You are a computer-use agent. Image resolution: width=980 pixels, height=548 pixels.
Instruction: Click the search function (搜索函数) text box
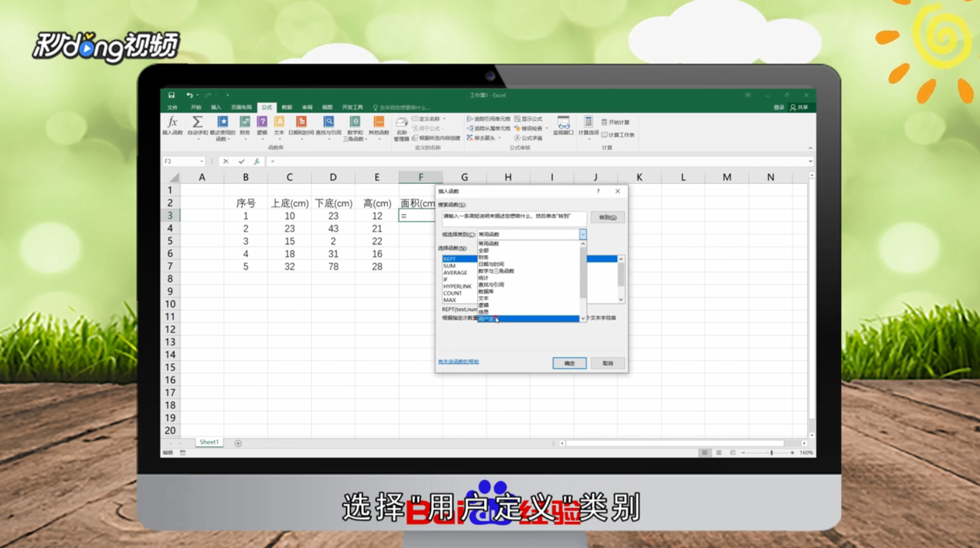pos(514,218)
